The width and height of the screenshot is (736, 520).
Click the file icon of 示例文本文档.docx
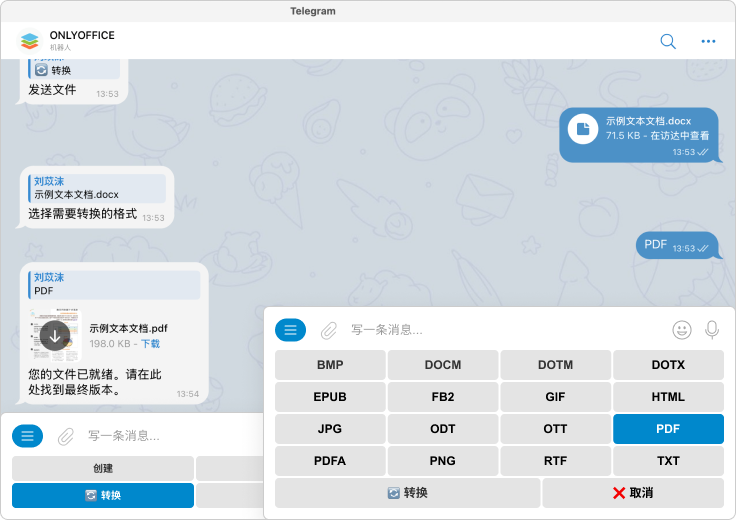tap(583, 129)
